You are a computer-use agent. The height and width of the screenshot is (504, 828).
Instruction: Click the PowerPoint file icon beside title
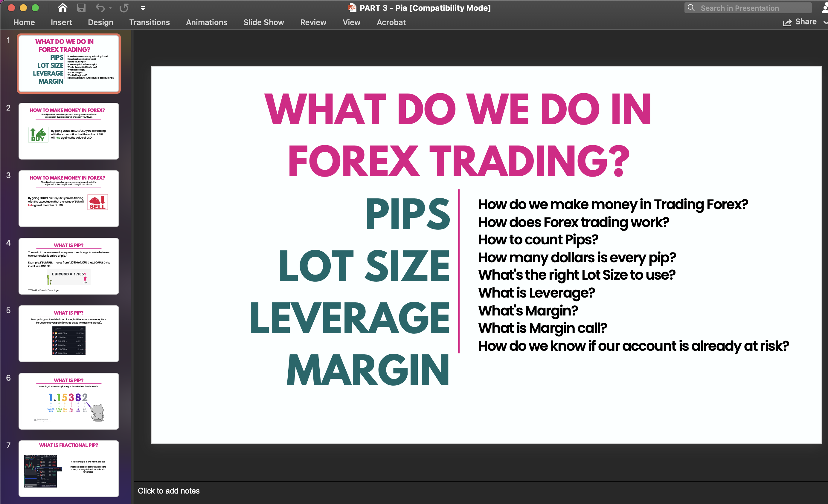[352, 8]
